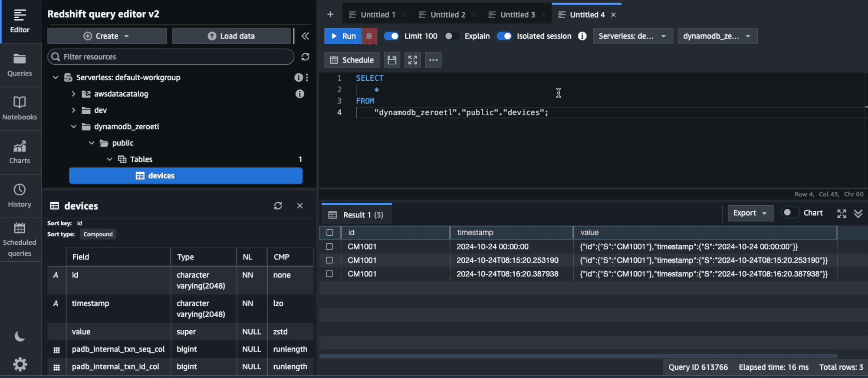
Task: Select the Result 1 (3) tab
Action: (x=356, y=215)
